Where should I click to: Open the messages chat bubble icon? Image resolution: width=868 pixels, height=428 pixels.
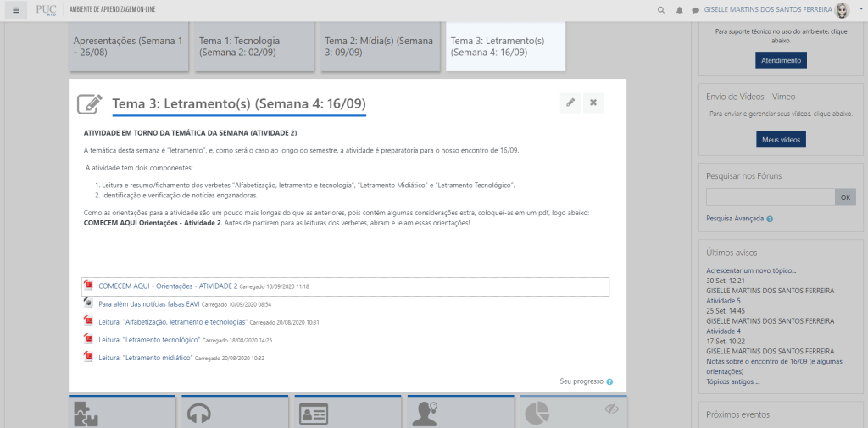[x=695, y=10]
